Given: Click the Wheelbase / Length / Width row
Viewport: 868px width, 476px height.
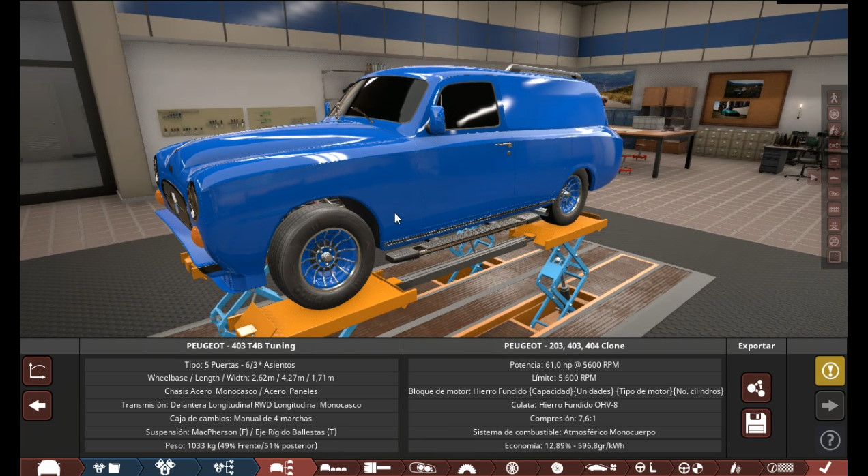Looking at the screenshot, I should click(241, 378).
